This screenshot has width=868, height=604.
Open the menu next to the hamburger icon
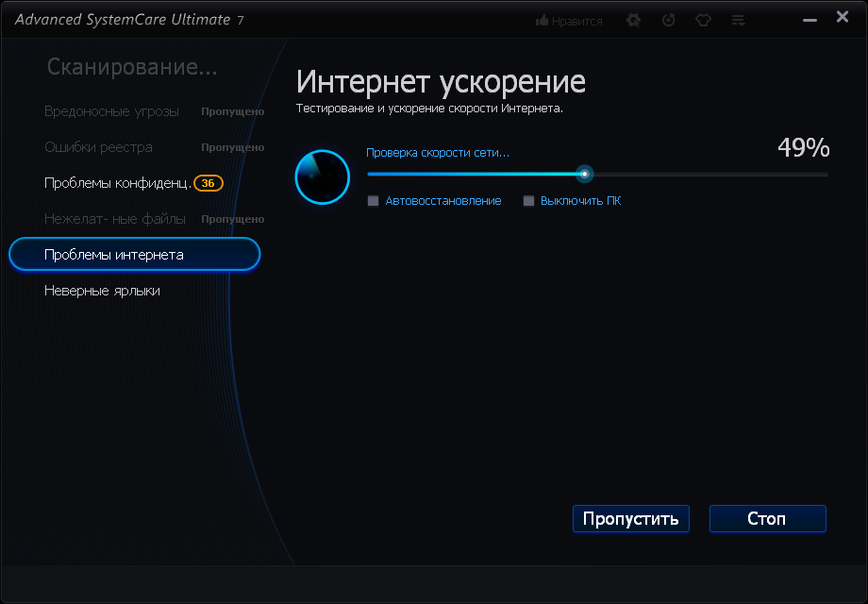point(738,19)
